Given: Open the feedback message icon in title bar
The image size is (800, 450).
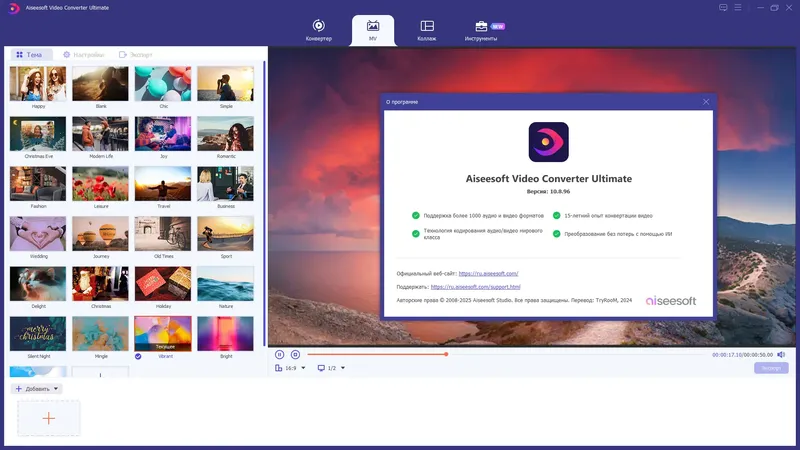Looking at the screenshot, I should [723, 8].
